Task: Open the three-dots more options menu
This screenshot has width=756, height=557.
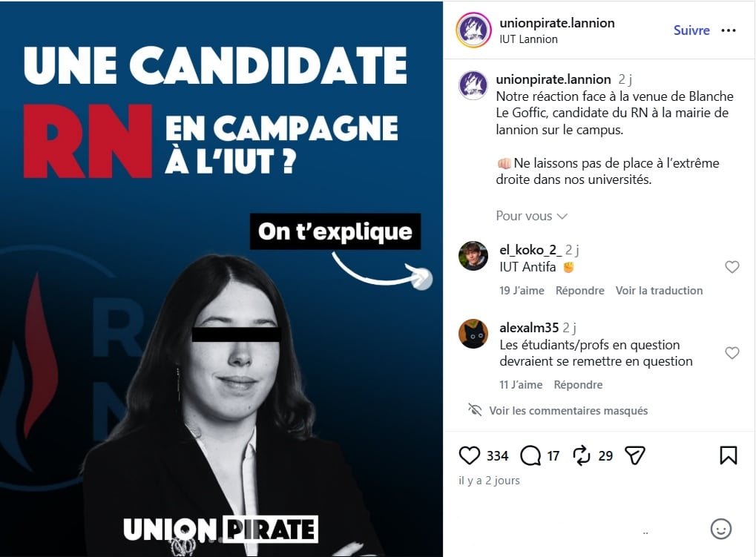Action: [x=728, y=30]
